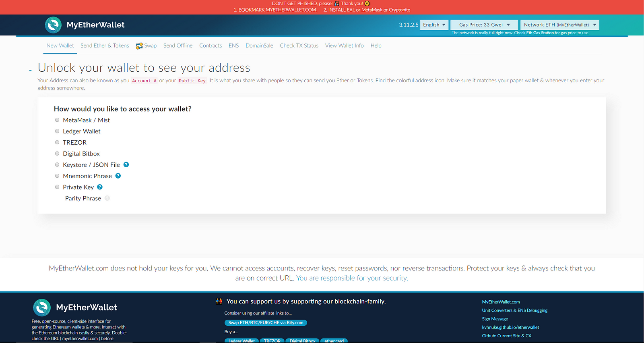Open the Eth Gas Station link
Viewport: 644px width, 343px height.
pyautogui.click(x=540, y=33)
